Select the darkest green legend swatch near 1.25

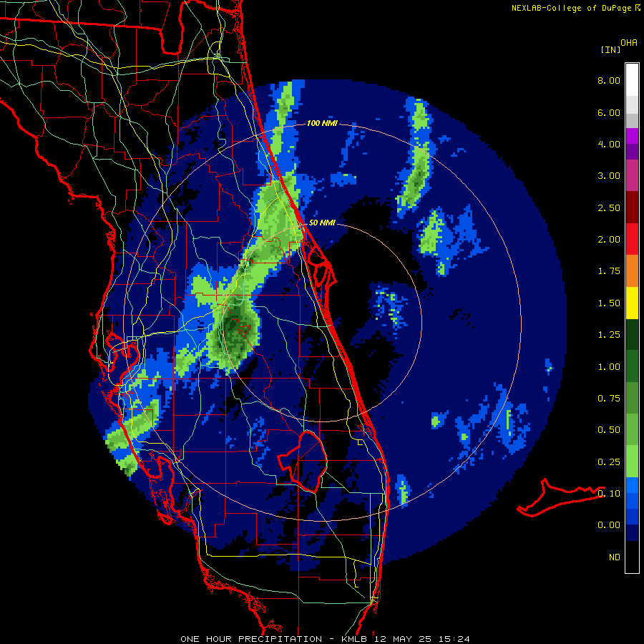(632, 335)
